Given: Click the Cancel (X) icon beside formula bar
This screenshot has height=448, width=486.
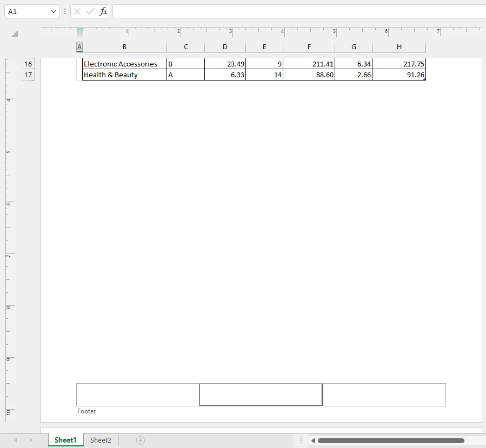Looking at the screenshot, I should (x=77, y=11).
